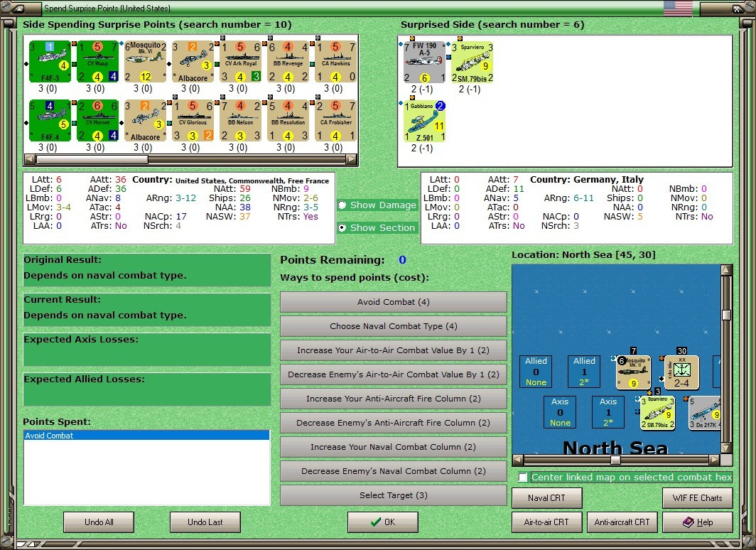Select the CA Frobisher cruiser counter
This screenshot has width=756, height=550.
tap(336, 121)
